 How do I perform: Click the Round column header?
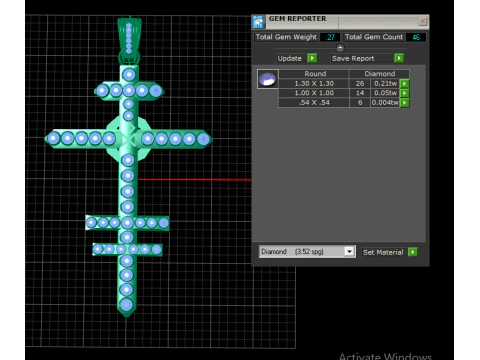click(314, 74)
